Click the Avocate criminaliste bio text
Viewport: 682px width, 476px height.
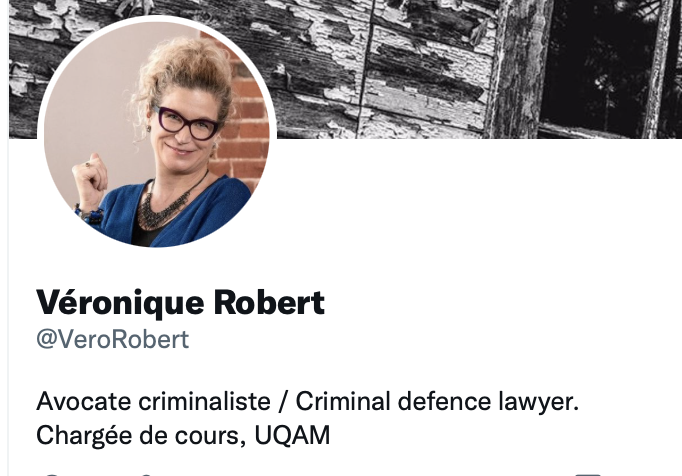click(154, 401)
